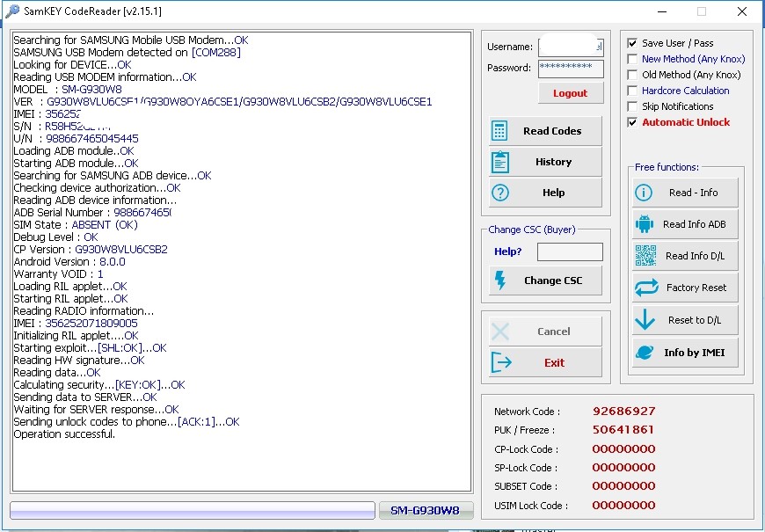765x532 pixels.
Task: Click the 'SIM State : ABSENT (OK)' log line
Action: coord(76,224)
